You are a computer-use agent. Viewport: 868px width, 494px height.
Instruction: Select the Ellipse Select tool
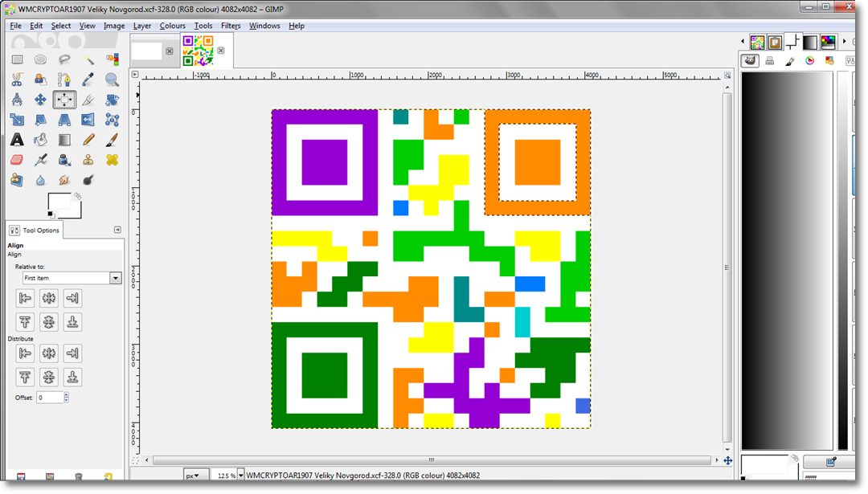(40, 59)
